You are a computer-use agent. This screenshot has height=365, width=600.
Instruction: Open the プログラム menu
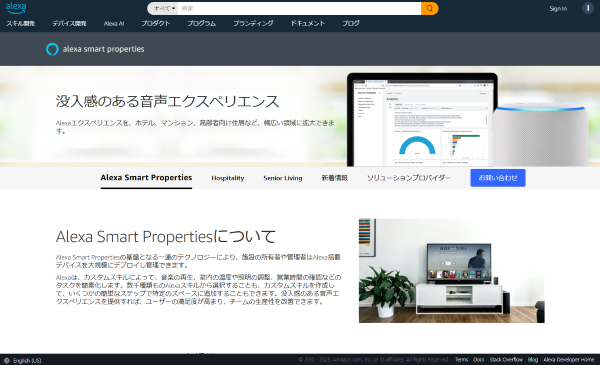point(201,23)
